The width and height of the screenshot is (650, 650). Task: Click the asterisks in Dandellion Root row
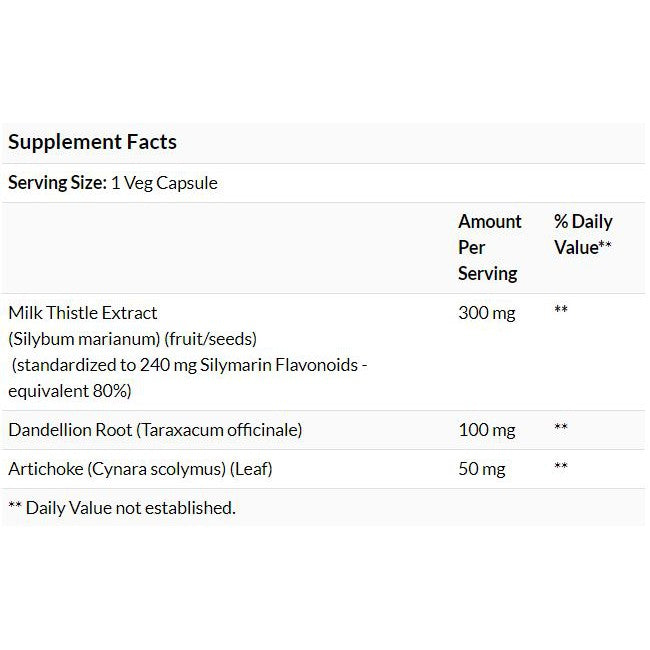pyautogui.click(x=561, y=429)
